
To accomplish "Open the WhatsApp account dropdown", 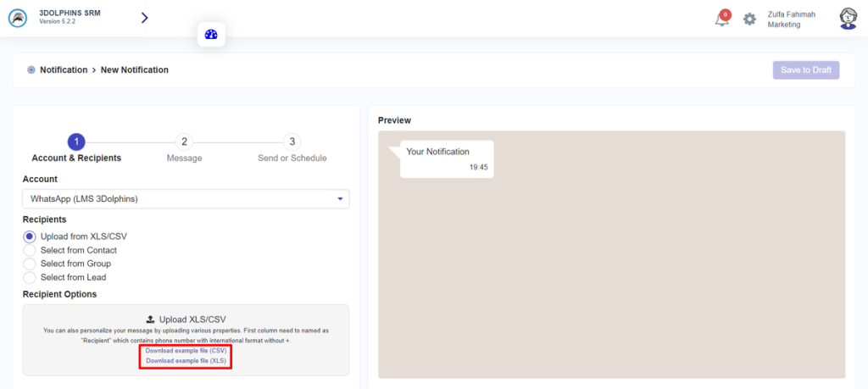I will [186, 199].
